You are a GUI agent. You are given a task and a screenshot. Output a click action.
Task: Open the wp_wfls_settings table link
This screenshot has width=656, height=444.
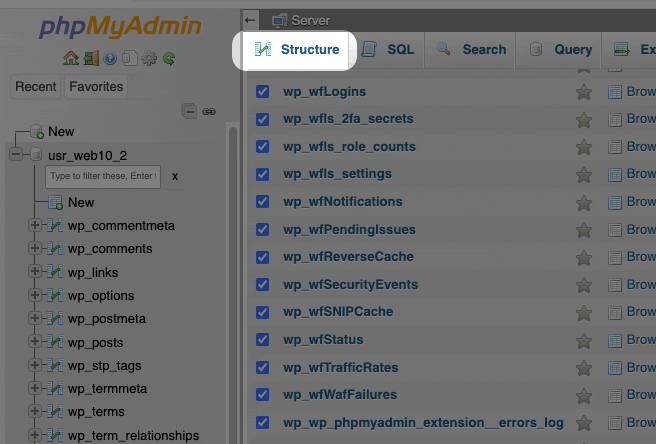tap(337, 174)
